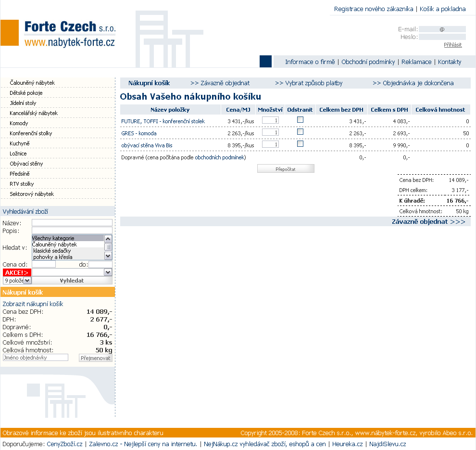Tick the remove checkbox for FUTURE, TOFFI table
Screen dimensions: 476x450
coord(300,120)
